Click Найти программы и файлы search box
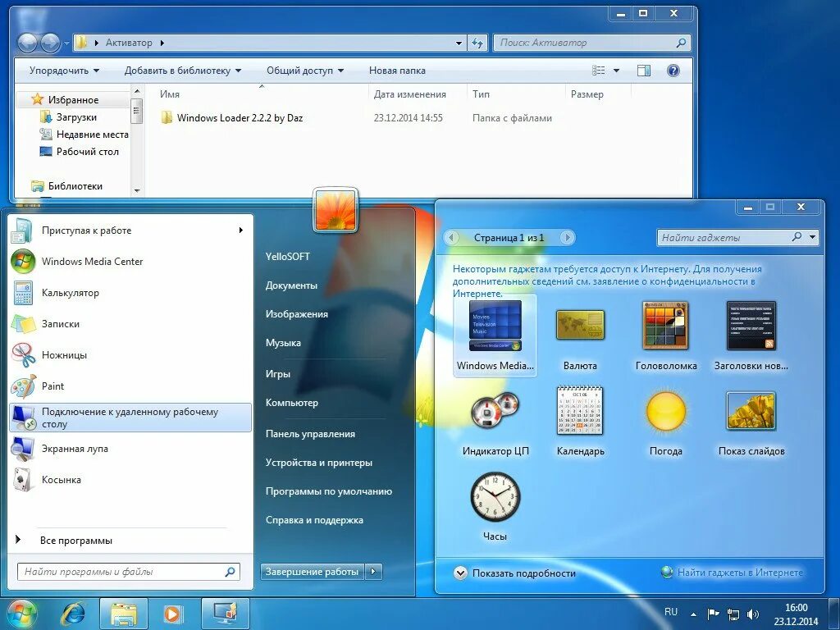Viewport: 840px width, 630px height. click(129, 572)
